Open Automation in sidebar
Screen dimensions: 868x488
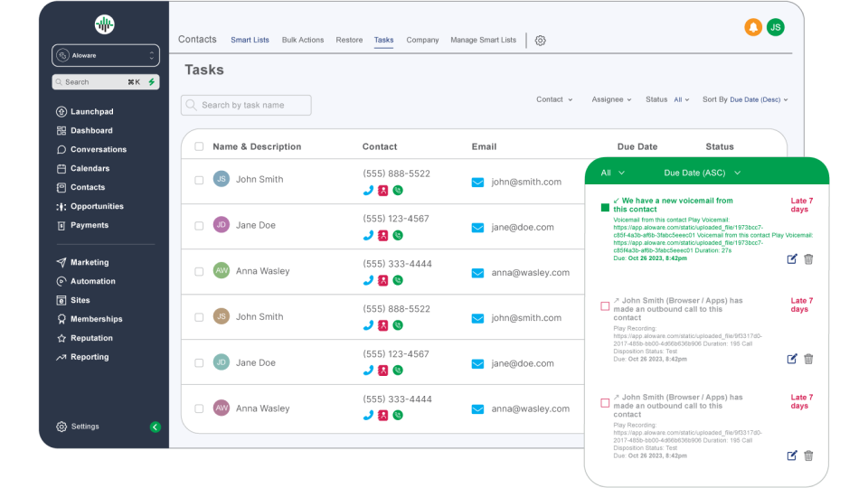(x=85, y=281)
